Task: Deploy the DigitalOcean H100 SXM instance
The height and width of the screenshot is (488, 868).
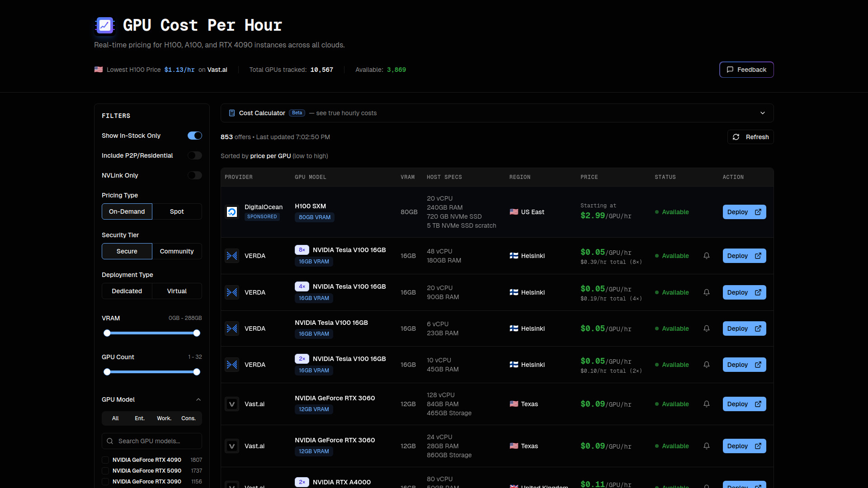Action: [x=744, y=211]
